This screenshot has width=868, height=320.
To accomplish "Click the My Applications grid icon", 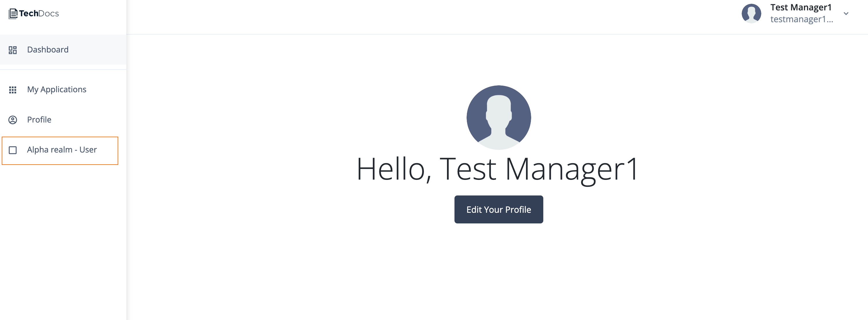I will (x=13, y=89).
